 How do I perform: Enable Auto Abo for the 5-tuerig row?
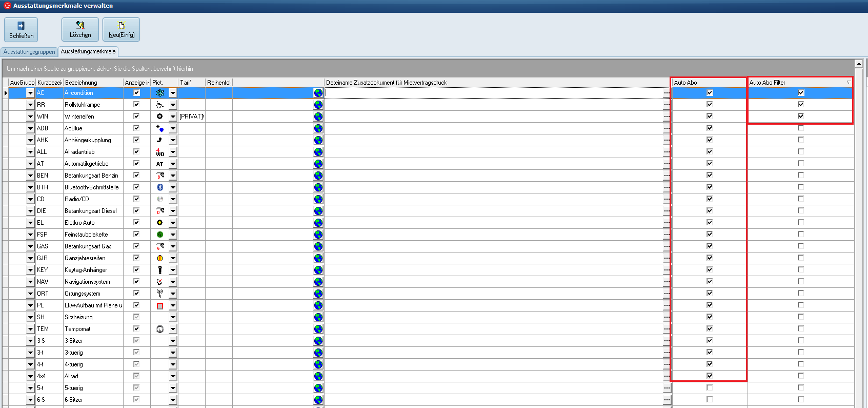pos(710,387)
